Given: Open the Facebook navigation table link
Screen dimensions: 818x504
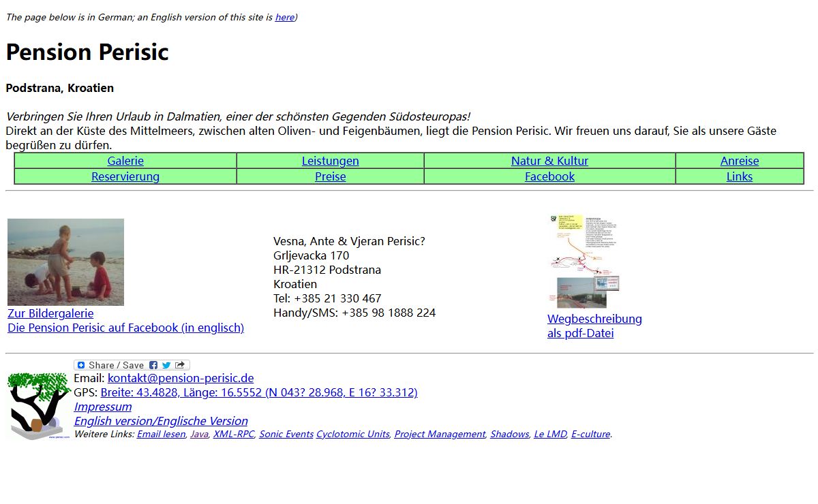Looking at the screenshot, I should (549, 176).
